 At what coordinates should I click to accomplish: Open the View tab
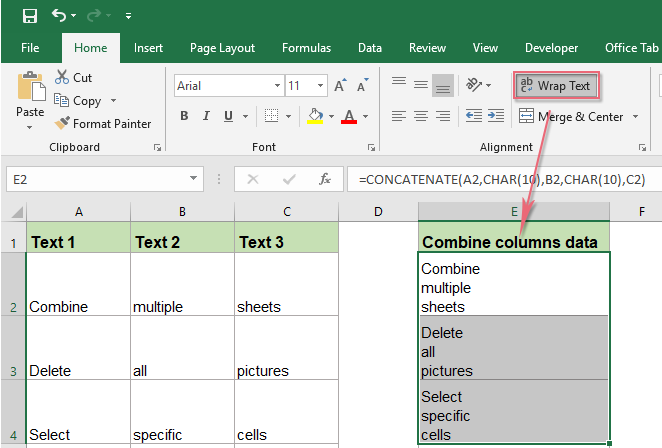(x=485, y=48)
